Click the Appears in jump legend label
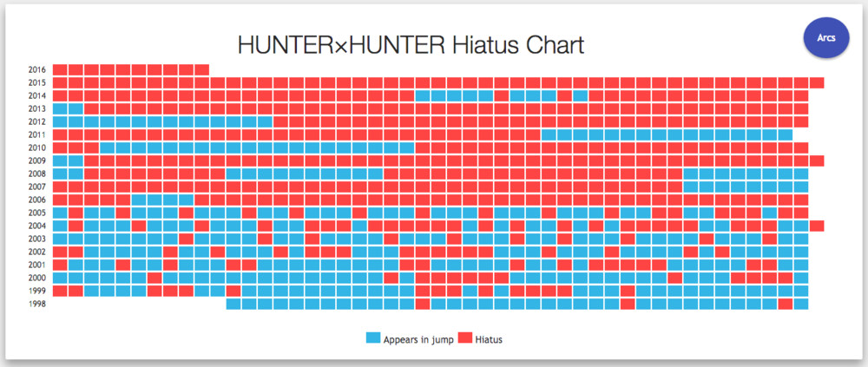 tap(418, 339)
